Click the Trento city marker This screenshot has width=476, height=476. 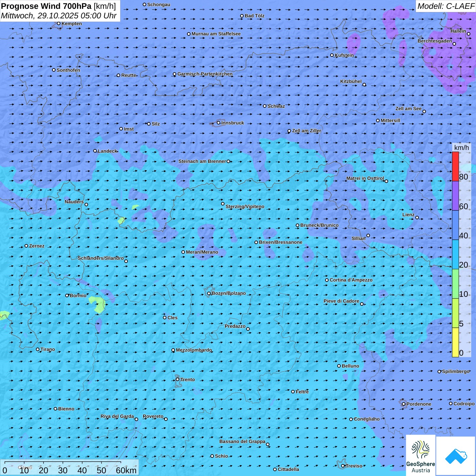point(177,379)
